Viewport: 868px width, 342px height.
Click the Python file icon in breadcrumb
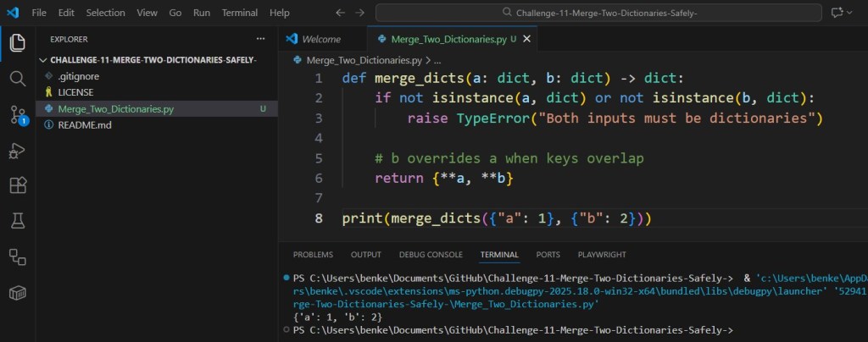pos(298,60)
